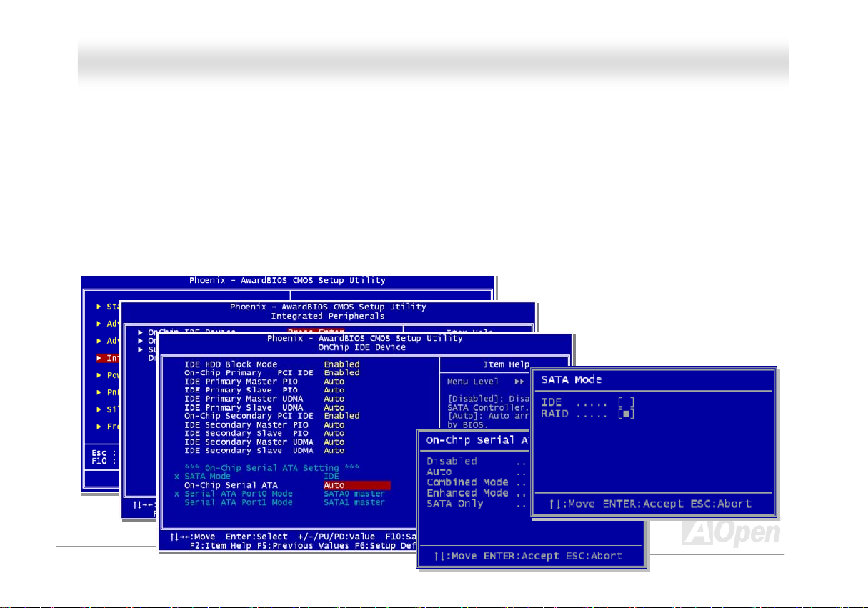Choose Auto in the On-Chip Serial ATA popup list
This screenshot has height=608, width=868.
(x=439, y=472)
